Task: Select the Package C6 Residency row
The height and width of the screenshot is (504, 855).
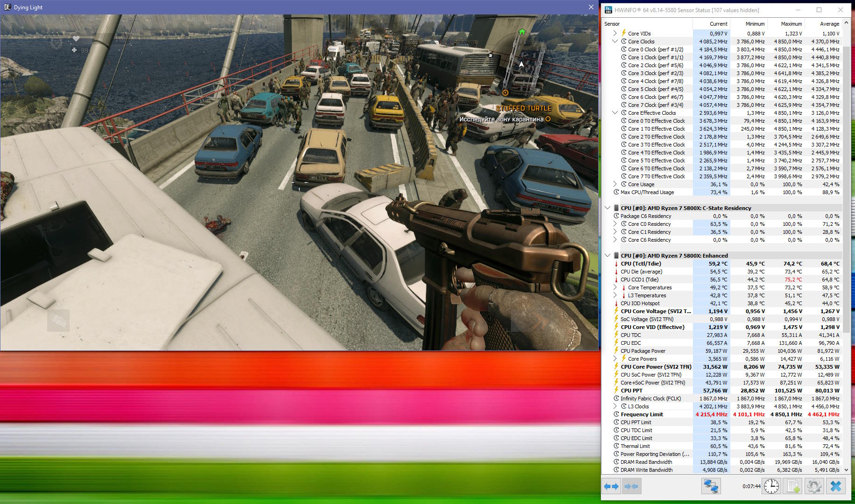Action: [722, 216]
